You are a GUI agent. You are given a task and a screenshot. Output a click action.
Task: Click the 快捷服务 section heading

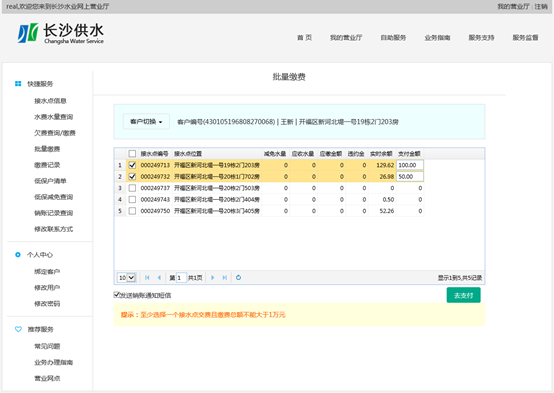click(x=40, y=84)
